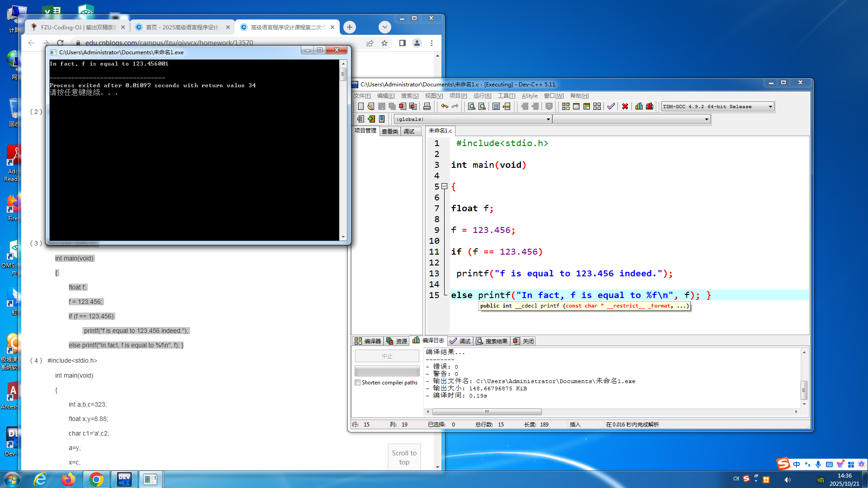Click the Chrome address bar URL
868x488 pixels.
tap(169, 43)
